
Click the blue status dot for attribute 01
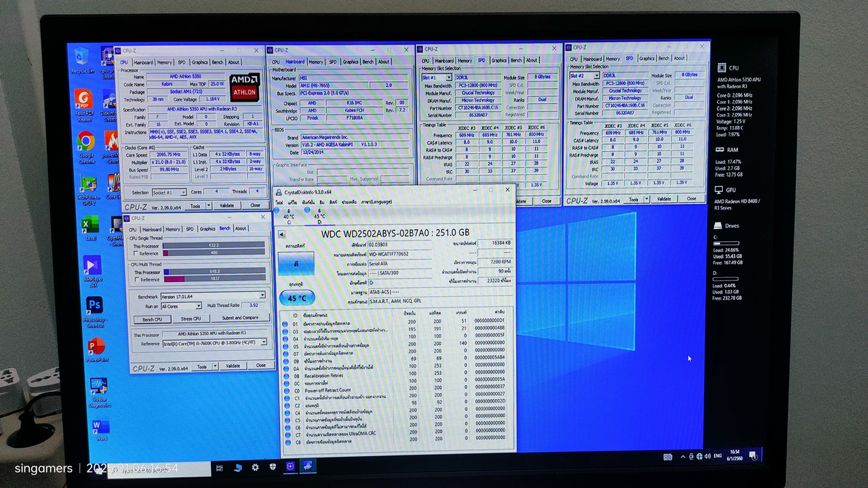click(285, 324)
